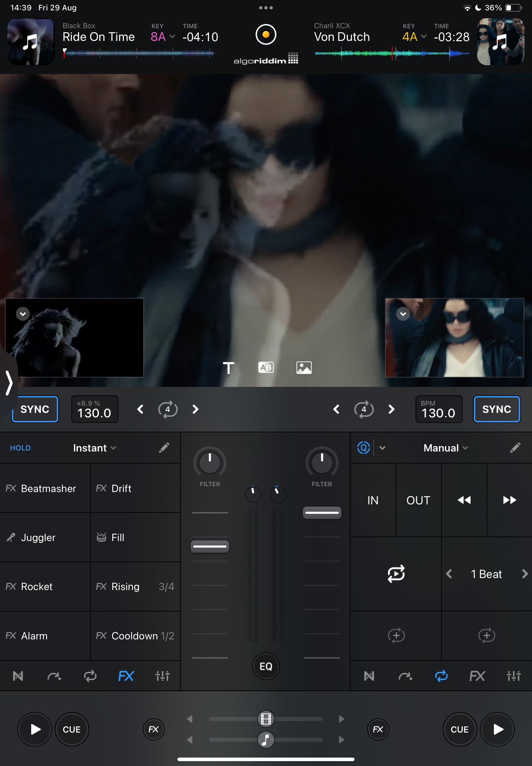The height and width of the screenshot is (766, 532).
Task: Expand the left video preview chevron
Action: point(23,314)
